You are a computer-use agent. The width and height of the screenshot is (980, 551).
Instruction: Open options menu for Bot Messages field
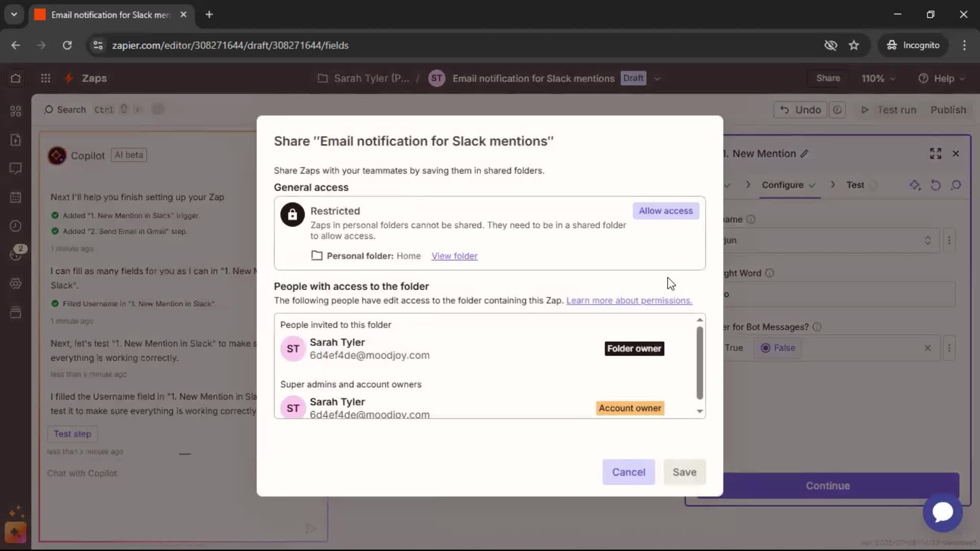949,348
